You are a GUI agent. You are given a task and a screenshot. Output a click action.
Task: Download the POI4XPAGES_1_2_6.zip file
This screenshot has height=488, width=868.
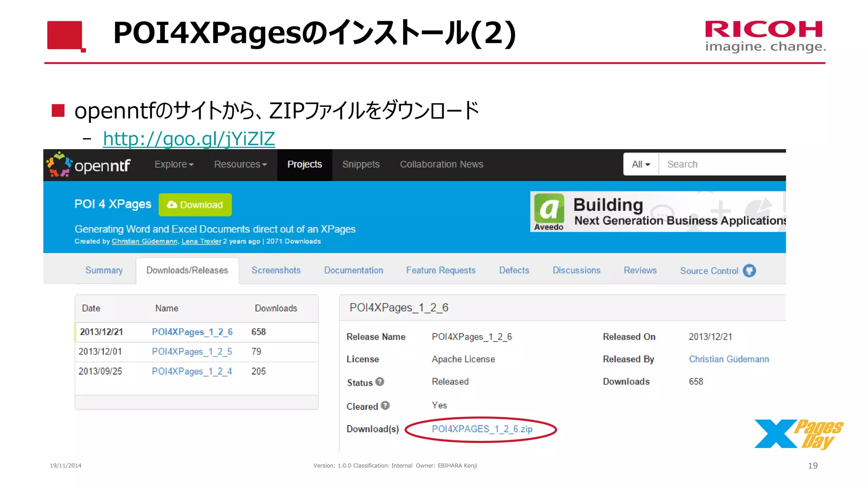(x=482, y=429)
